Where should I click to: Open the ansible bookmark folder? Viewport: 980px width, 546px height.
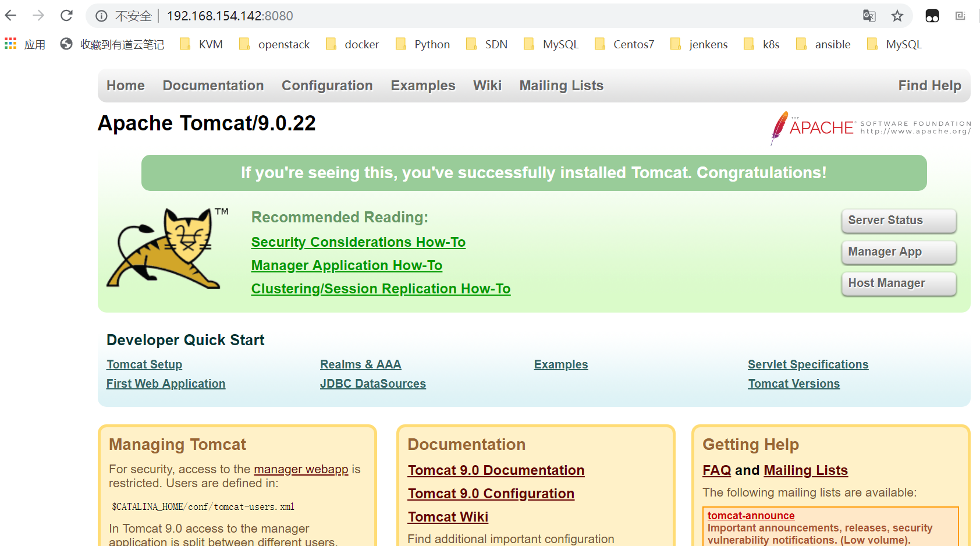pyautogui.click(x=823, y=44)
